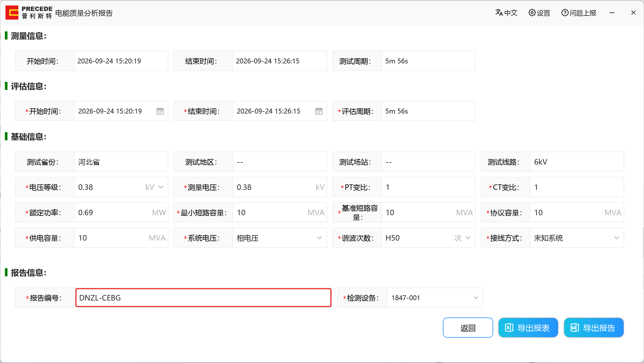Click 测试线路 6kV value
The height and width of the screenshot is (363, 644).
click(577, 162)
